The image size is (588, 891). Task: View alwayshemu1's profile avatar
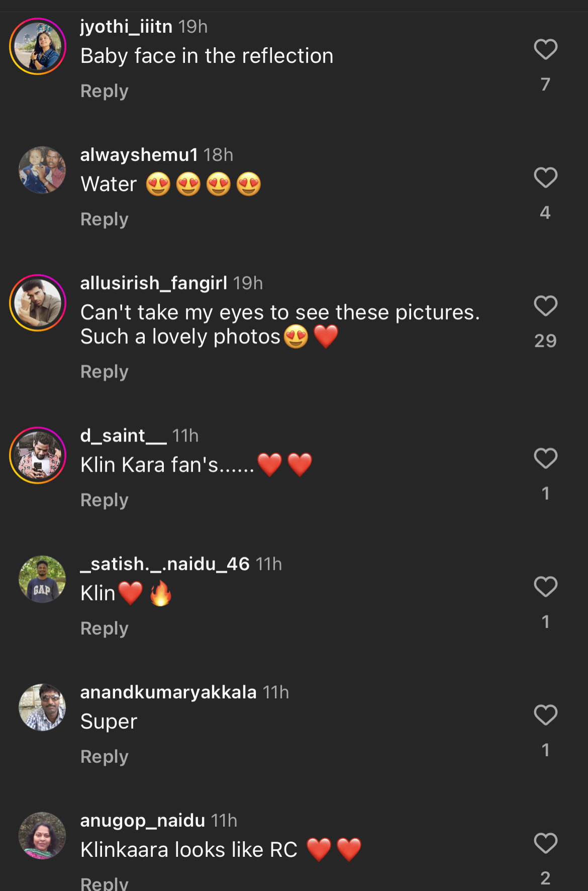42,170
